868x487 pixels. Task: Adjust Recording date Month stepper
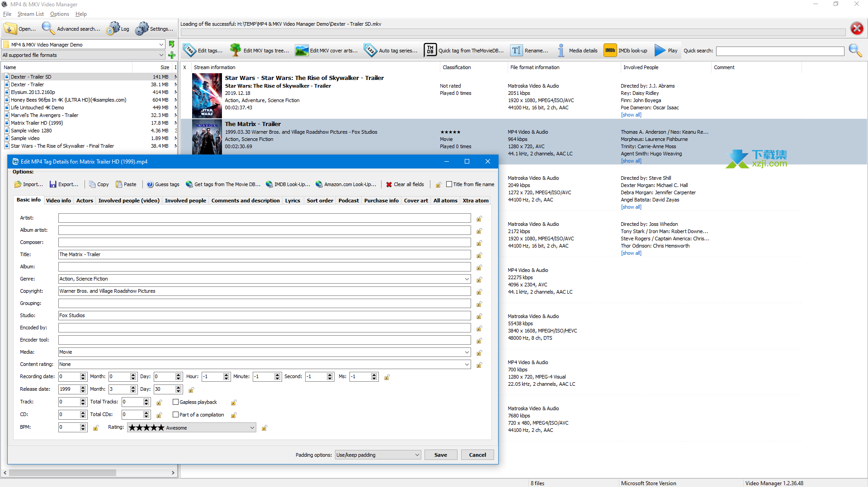pyautogui.click(x=133, y=377)
